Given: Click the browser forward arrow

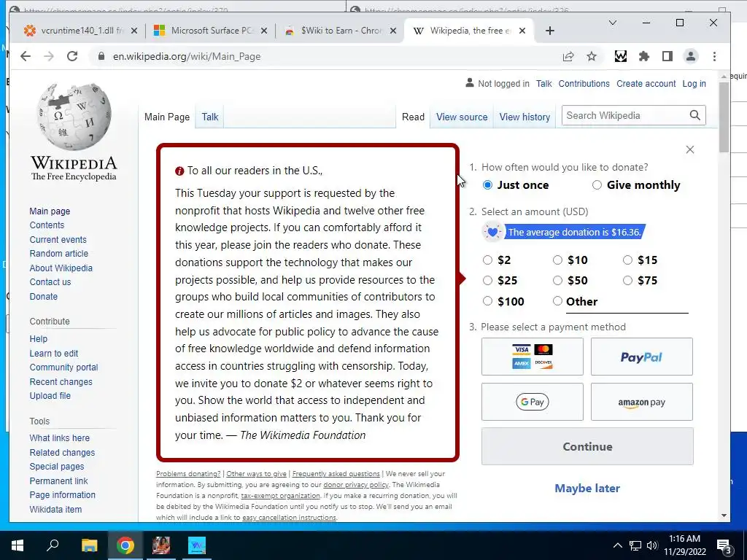Looking at the screenshot, I should tap(49, 56).
